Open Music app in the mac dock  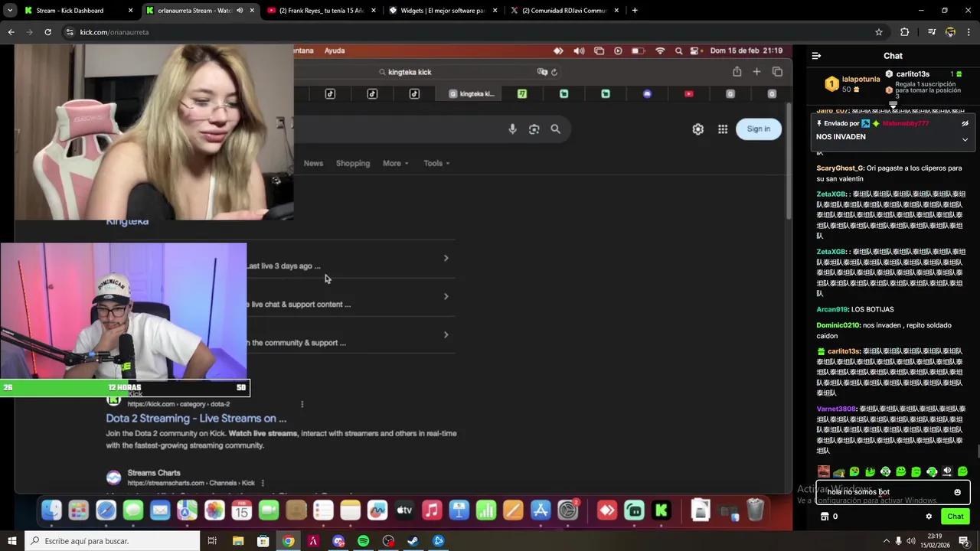pos(432,510)
